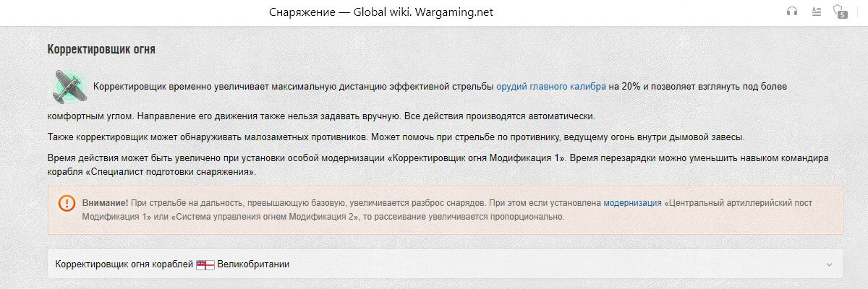Screen dimensions: 868x289
Task: Open reader view icon in the top bar
Action: click(816, 12)
